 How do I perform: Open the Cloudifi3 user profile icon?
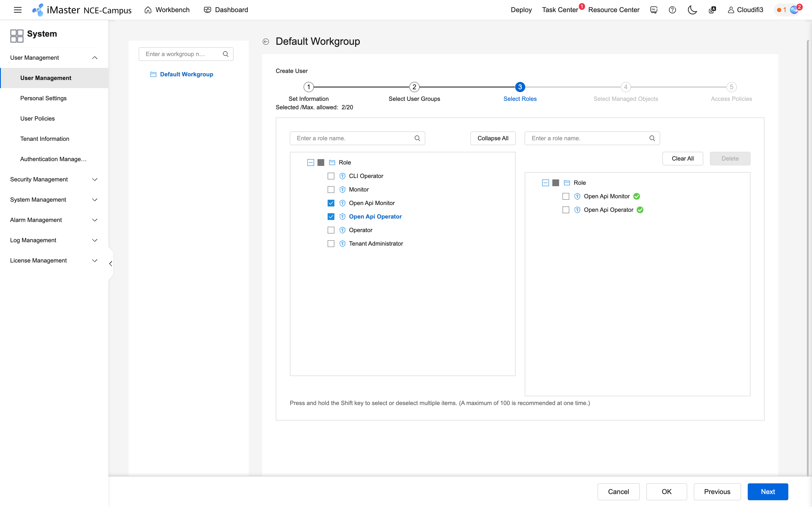tap(731, 10)
